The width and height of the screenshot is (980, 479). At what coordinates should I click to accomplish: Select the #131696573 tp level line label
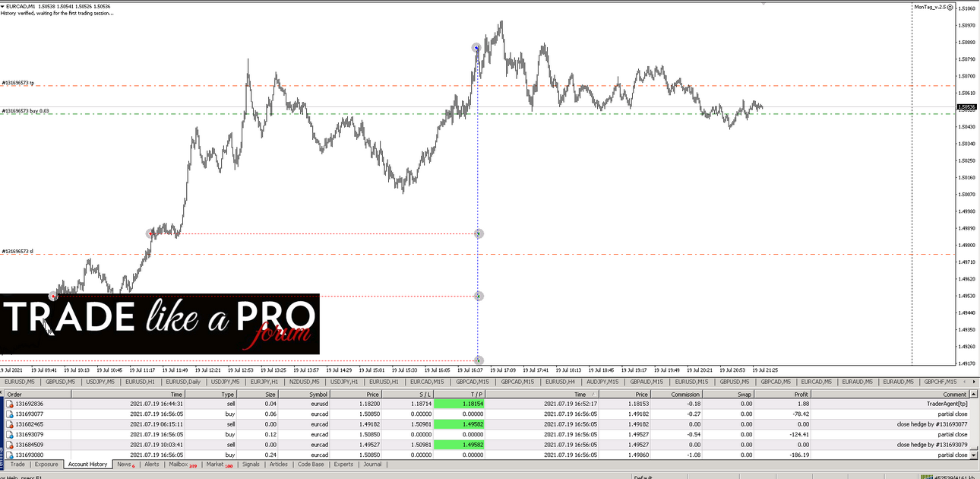[x=18, y=82]
